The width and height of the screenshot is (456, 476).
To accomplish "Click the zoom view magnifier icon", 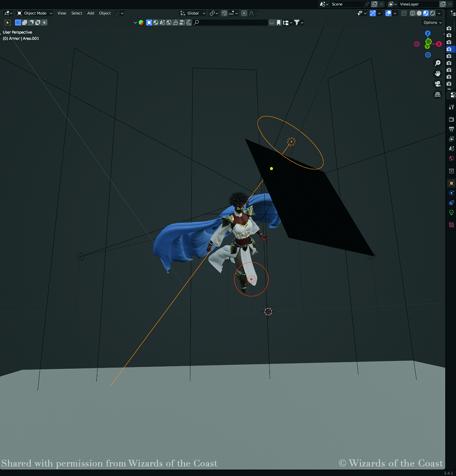I will tap(437, 63).
